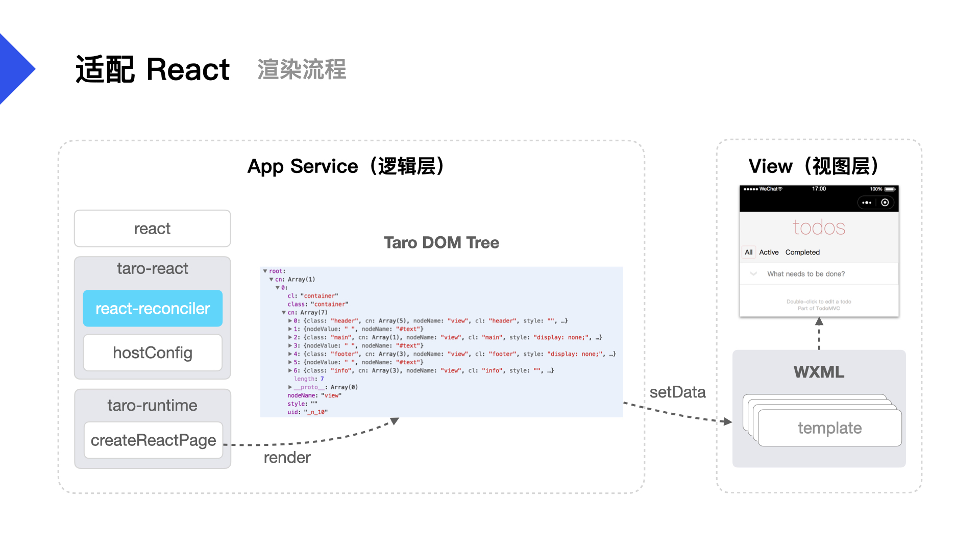Click the taro-react group label
Image resolution: width=980 pixels, height=551 pixels.
(x=152, y=268)
